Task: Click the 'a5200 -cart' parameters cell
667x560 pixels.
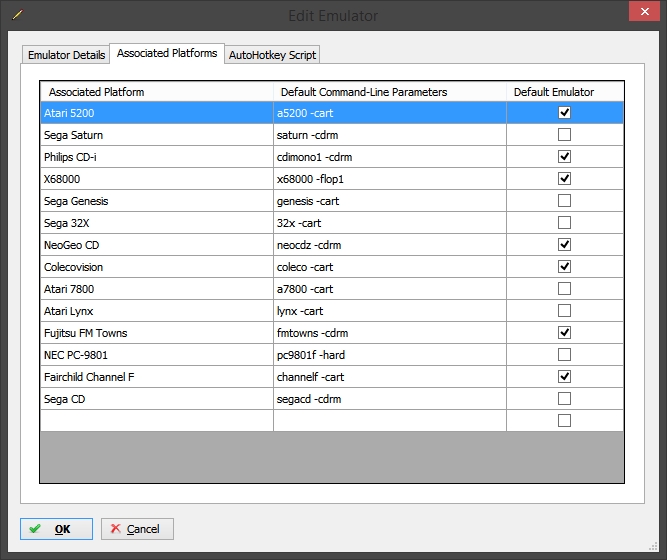Action: [390, 113]
